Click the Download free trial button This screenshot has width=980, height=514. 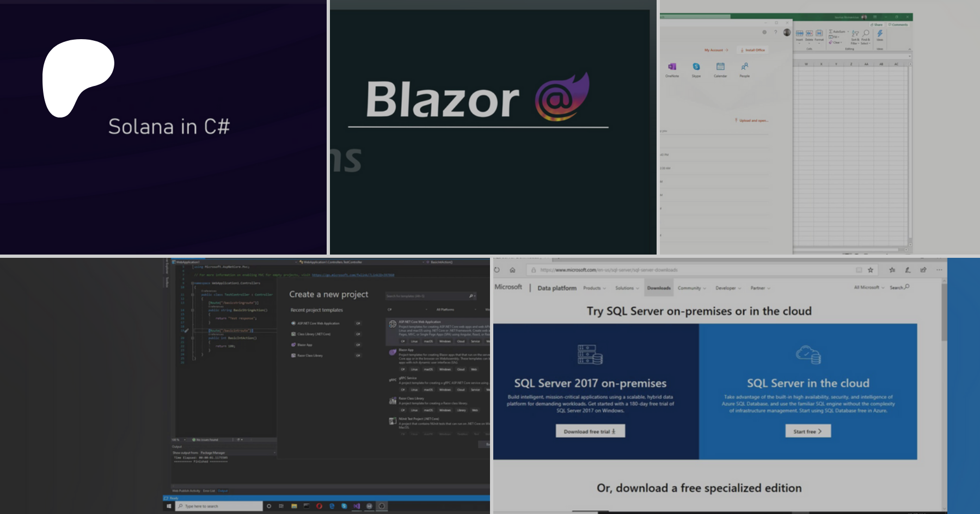pyautogui.click(x=590, y=431)
